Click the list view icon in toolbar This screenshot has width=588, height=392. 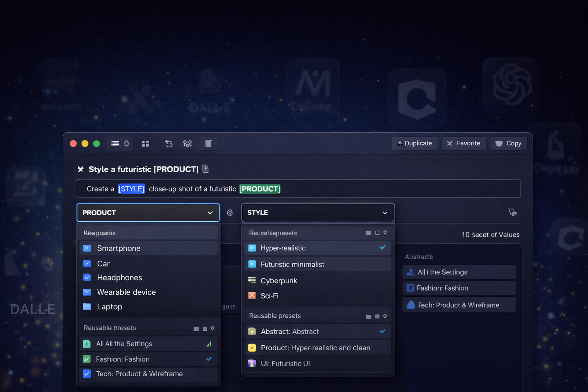115,144
